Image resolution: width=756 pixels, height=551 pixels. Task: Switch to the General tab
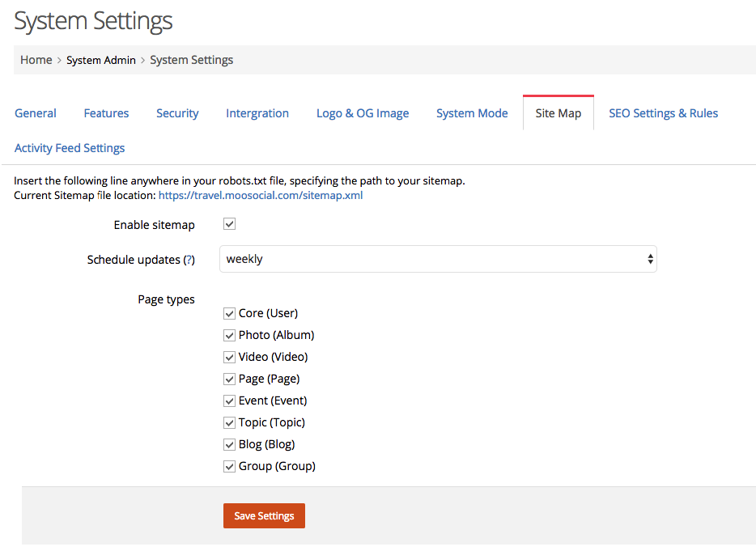(x=35, y=113)
